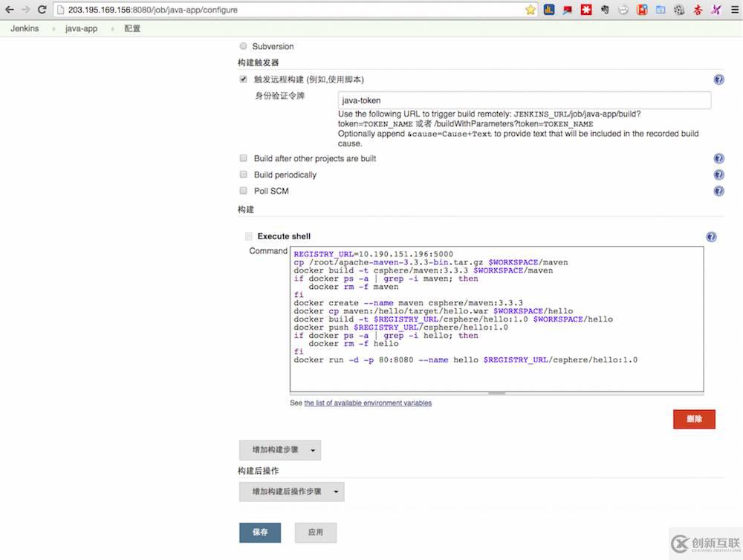
Task: Open the list of available environment variables
Action: point(368,403)
